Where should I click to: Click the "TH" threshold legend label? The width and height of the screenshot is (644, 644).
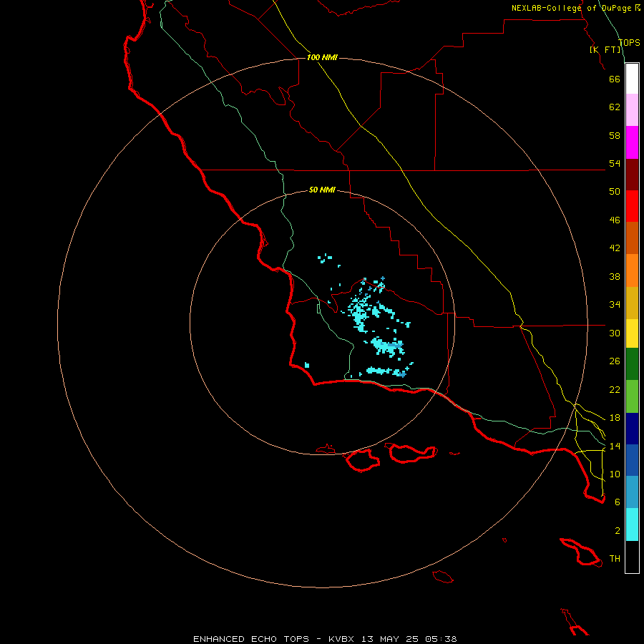click(615, 559)
